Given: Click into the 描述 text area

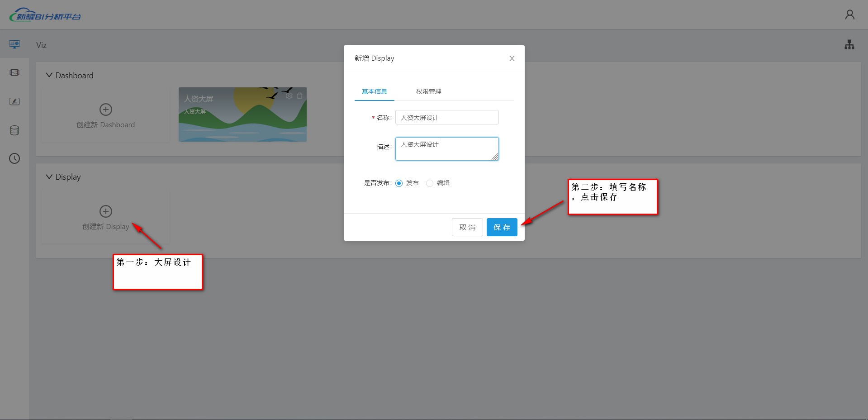Looking at the screenshot, I should pyautogui.click(x=446, y=149).
